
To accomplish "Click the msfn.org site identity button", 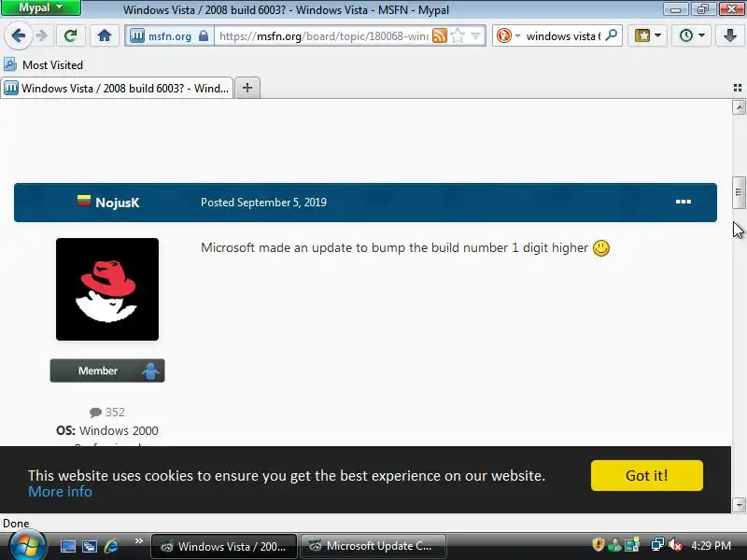I will click(169, 36).
